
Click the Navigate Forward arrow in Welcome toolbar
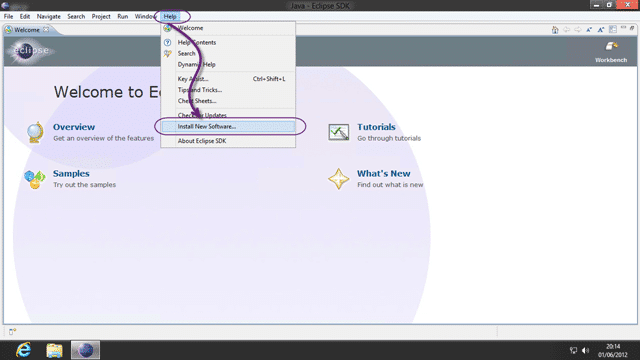578,29
